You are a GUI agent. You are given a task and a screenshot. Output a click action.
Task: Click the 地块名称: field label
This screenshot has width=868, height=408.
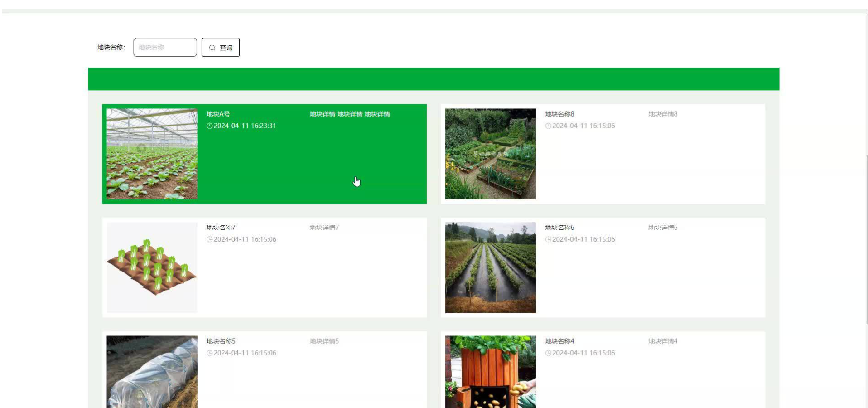tap(111, 47)
